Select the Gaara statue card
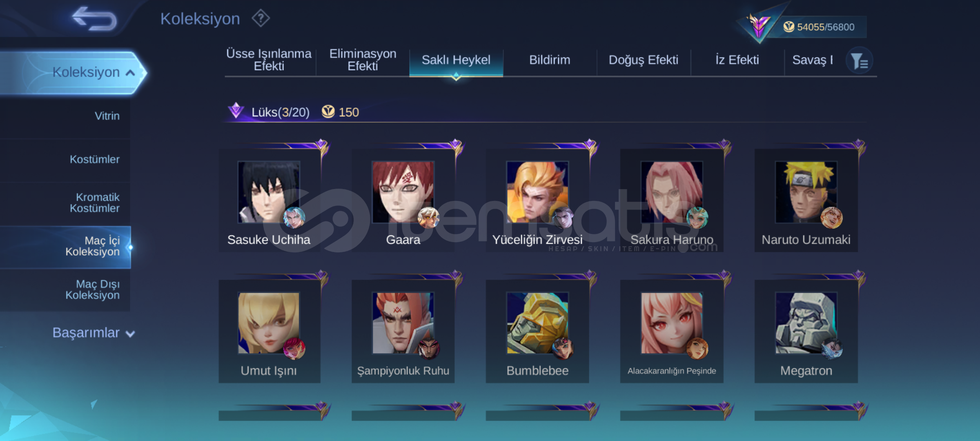Image resolution: width=980 pixels, height=441 pixels. click(403, 200)
